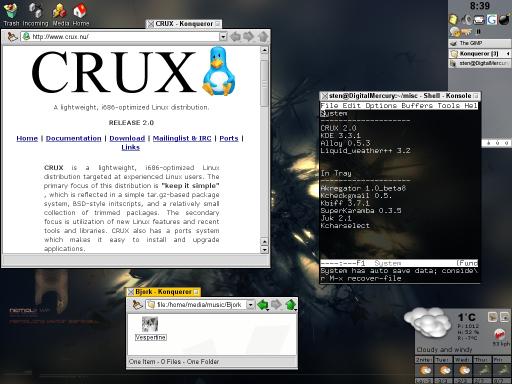
Task: Click 'Juk 2.1' line in Konsole
Action: [x=336, y=218]
